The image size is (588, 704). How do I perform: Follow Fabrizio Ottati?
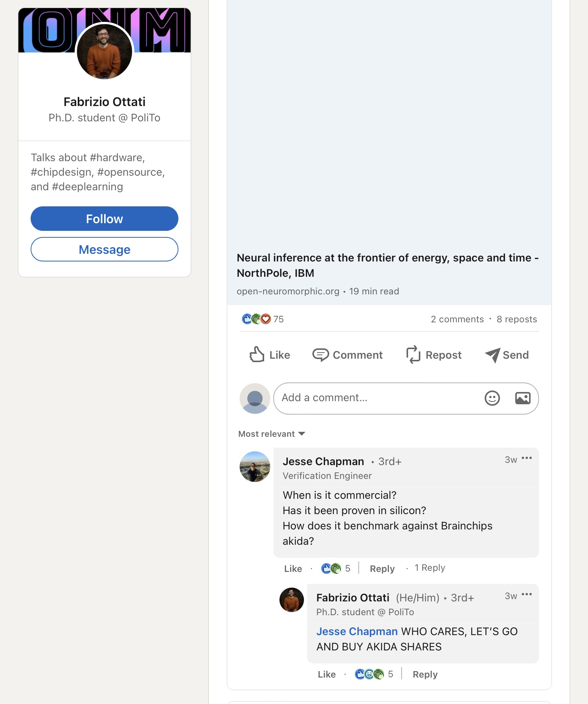pyautogui.click(x=105, y=219)
